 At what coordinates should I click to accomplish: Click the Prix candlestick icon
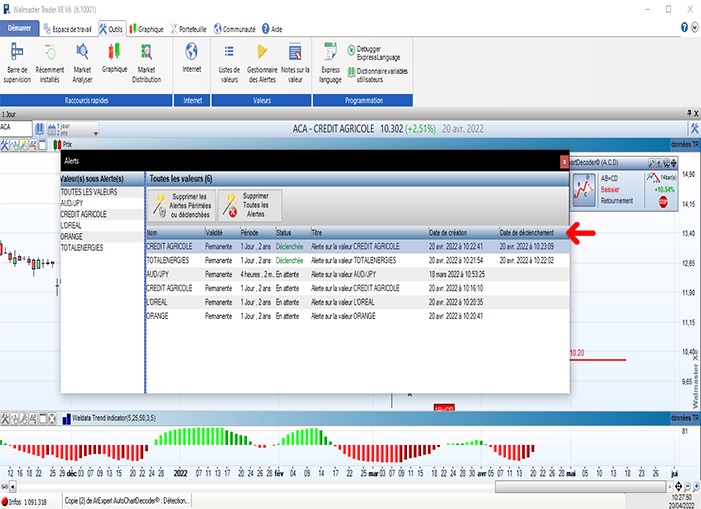click(57, 144)
